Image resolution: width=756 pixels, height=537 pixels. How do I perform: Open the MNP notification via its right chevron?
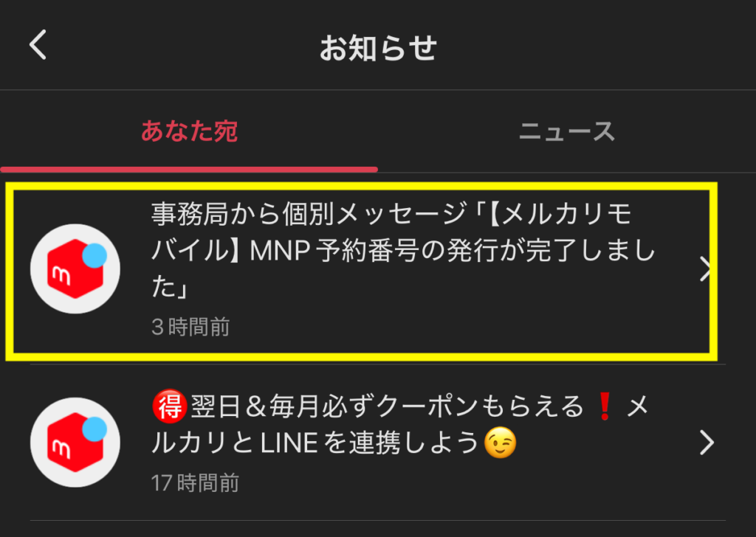[x=705, y=268]
